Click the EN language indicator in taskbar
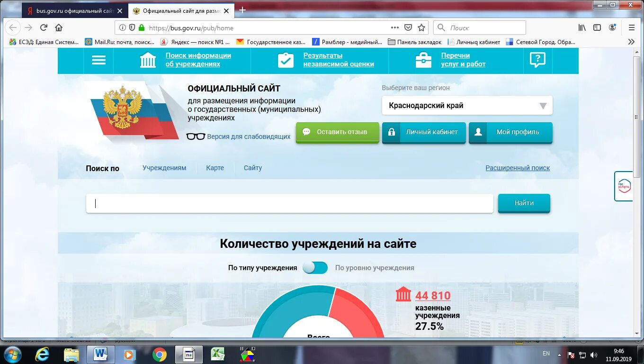 546,354
